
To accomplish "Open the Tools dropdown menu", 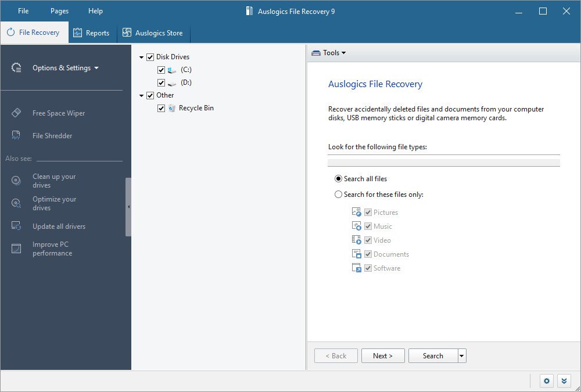I will (x=329, y=52).
